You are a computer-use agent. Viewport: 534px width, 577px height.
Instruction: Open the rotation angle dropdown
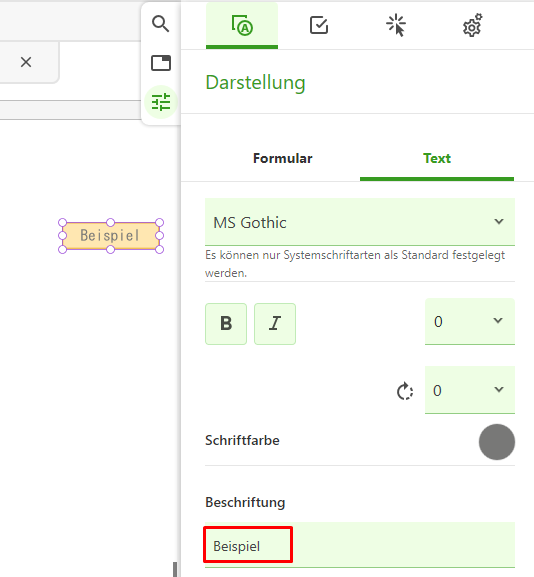470,390
